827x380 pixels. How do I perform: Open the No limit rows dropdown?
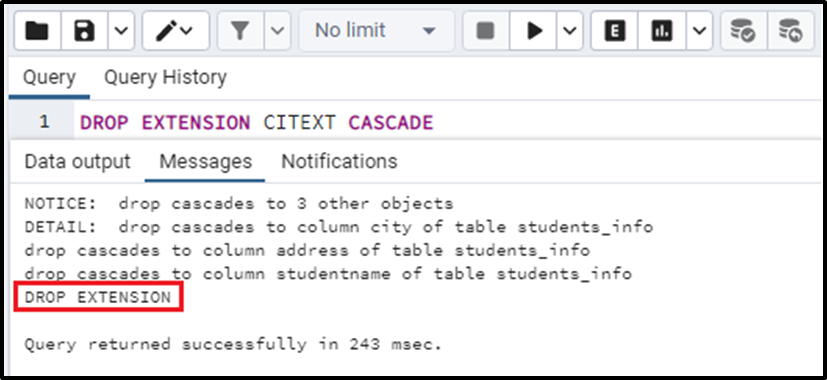click(377, 31)
